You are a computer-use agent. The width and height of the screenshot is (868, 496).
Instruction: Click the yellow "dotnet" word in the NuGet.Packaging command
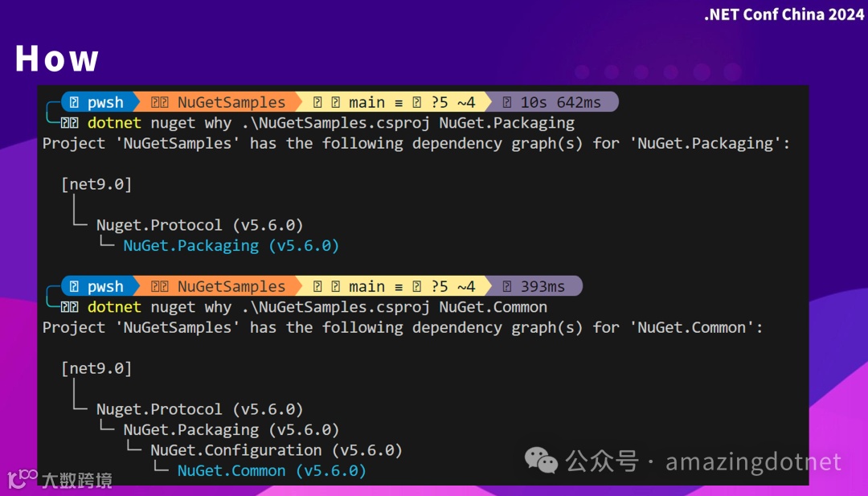[114, 123]
